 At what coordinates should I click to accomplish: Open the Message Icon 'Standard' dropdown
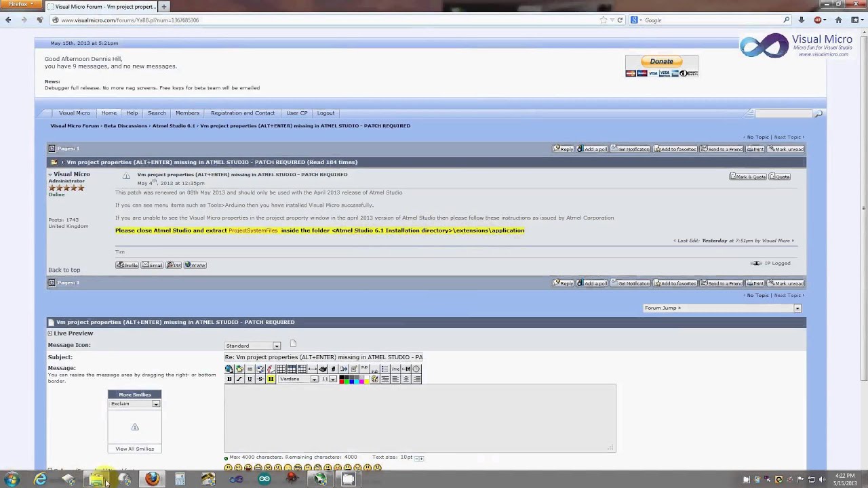pos(253,346)
